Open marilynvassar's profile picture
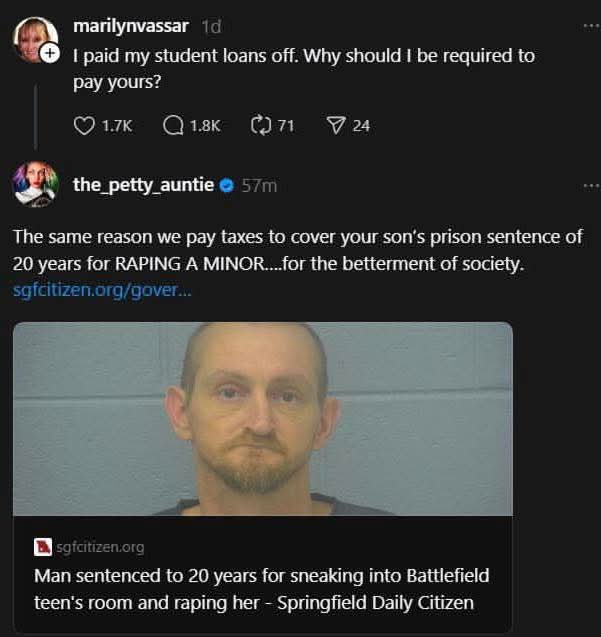The height and width of the screenshot is (637, 601). pos(35,39)
